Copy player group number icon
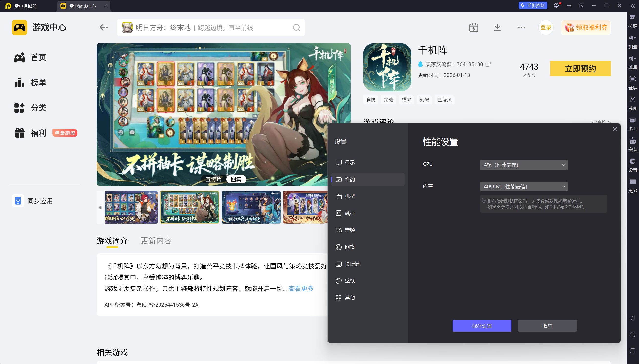This screenshot has height=364, width=639. 488,64
